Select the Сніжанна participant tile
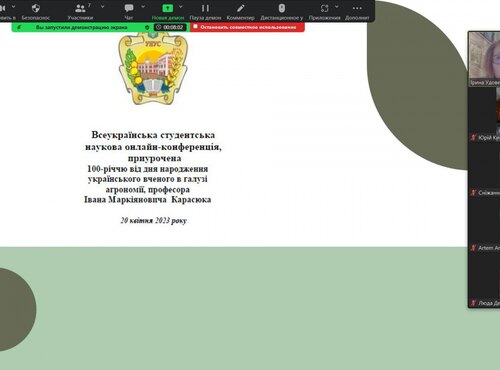The width and height of the screenshot is (500, 370). (484, 170)
